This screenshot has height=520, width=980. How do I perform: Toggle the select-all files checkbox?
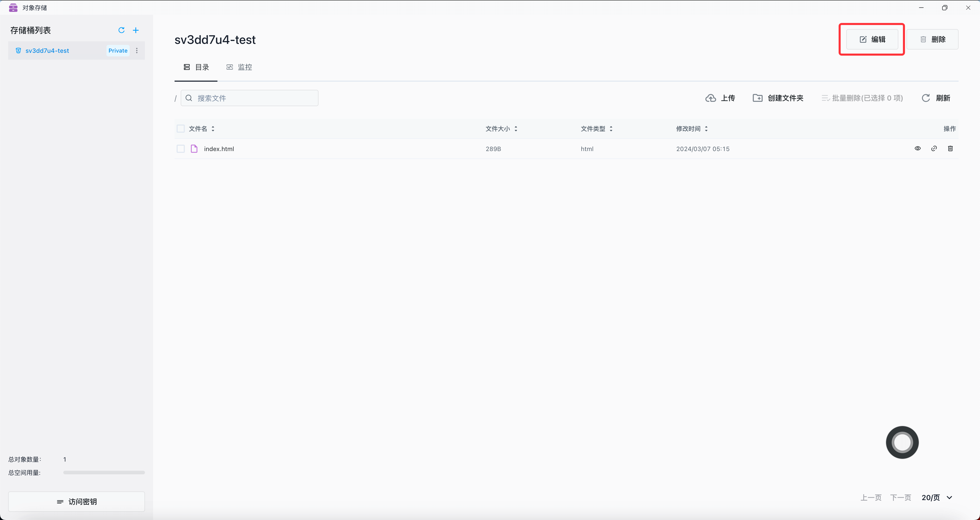pyautogui.click(x=181, y=129)
